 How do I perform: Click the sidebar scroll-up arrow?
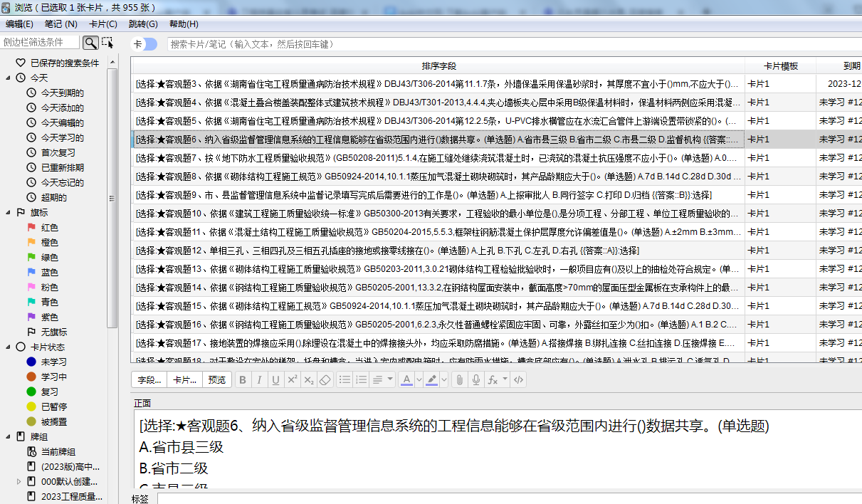point(112,61)
